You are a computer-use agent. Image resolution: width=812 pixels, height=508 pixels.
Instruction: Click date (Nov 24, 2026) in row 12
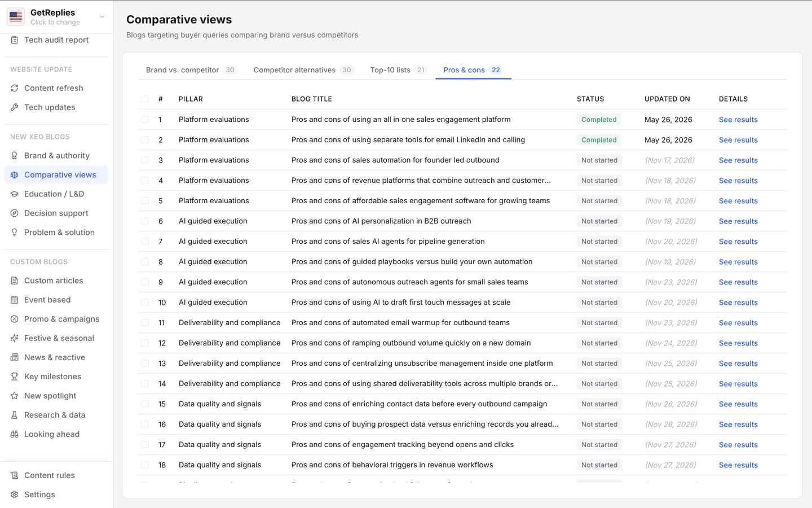tap(671, 343)
